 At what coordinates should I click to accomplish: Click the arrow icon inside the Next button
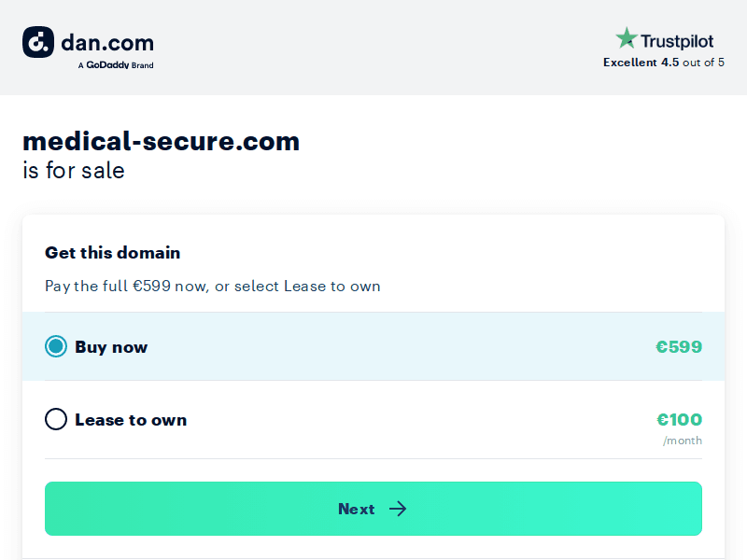(x=399, y=509)
